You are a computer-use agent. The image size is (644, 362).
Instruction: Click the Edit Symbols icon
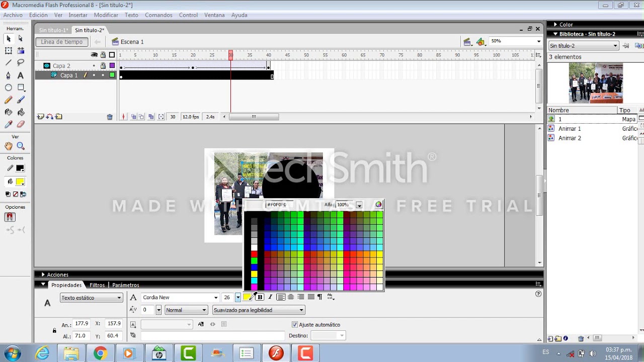tap(480, 42)
